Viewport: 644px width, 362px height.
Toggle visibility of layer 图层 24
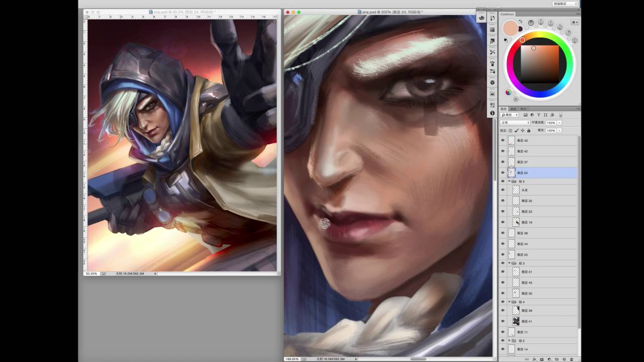click(503, 172)
